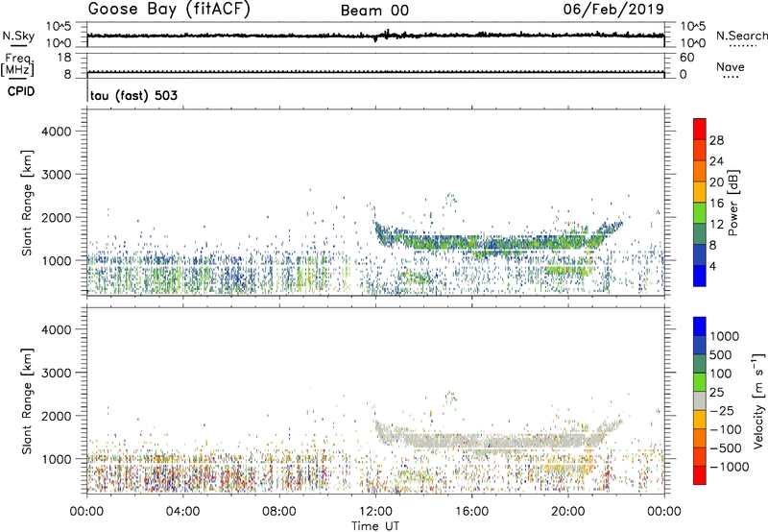Click the dark blue 500–1000 velocity swatch
Image resolution: width=768 pixels, height=532 pixels.
(700, 345)
